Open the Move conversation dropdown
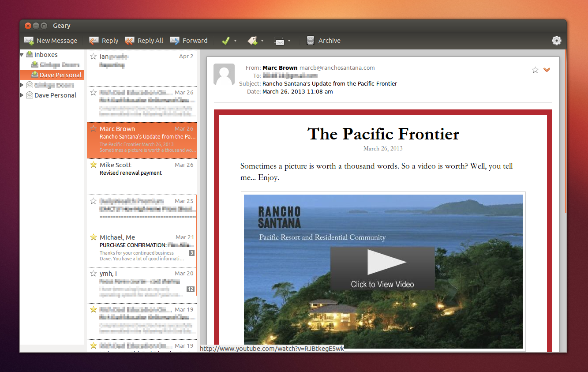Image resolution: width=588 pixels, height=372 pixels. click(282, 41)
